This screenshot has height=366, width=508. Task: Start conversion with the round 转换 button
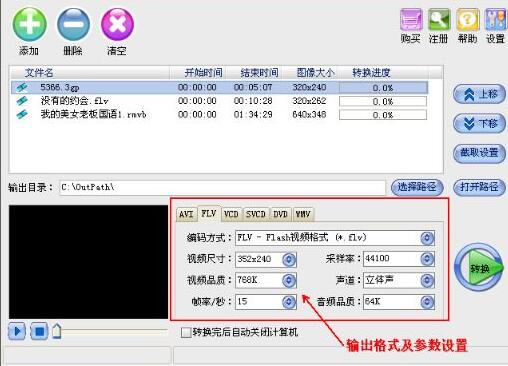(479, 267)
